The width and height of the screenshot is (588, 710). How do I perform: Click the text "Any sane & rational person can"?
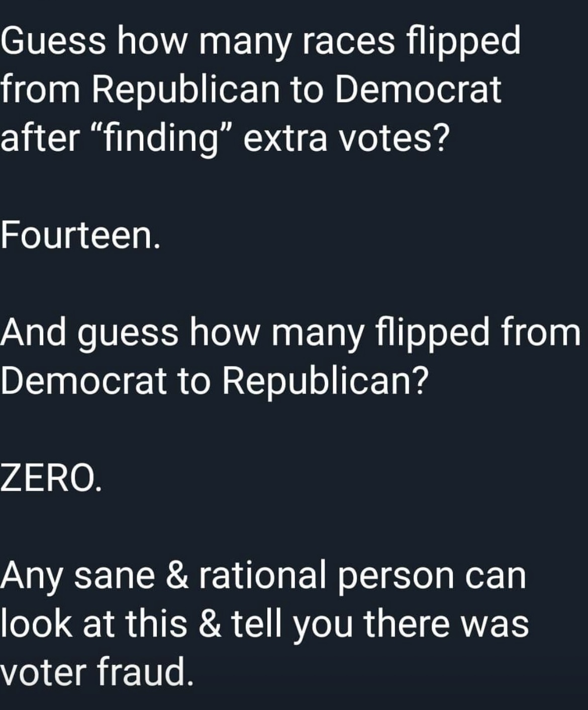[263, 576]
